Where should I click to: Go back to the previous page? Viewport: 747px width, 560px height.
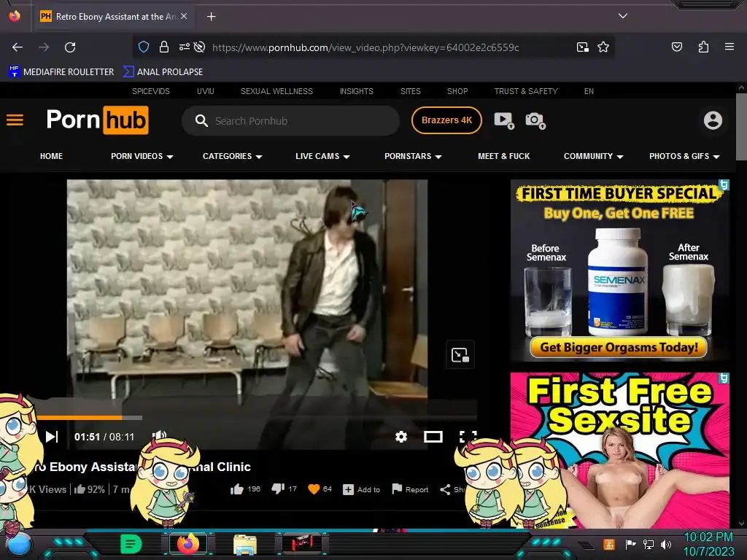[18, 47]
